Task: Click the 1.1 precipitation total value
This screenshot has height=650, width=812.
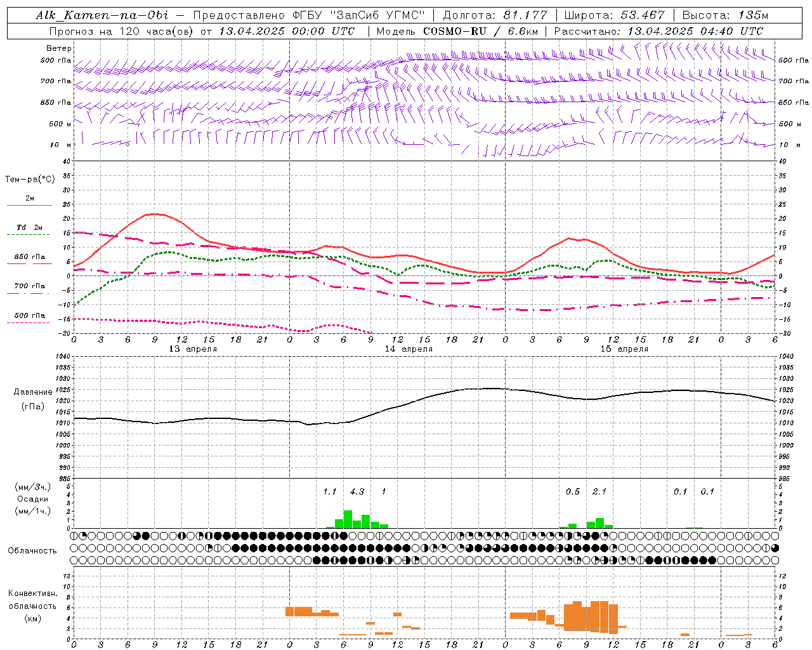Action: 330,491
